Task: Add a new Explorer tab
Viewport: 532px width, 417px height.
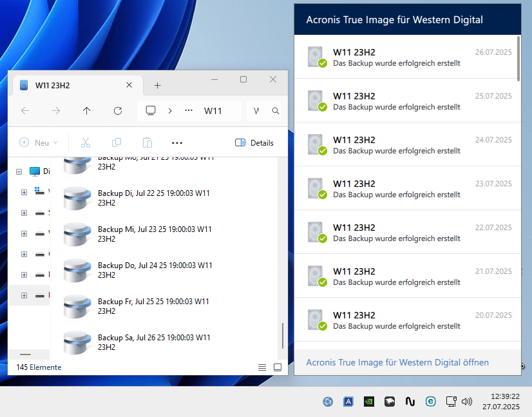Action: pos(157,86)
